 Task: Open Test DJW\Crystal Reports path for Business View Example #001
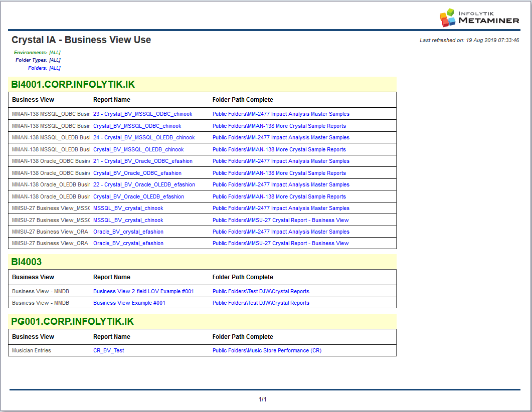(x=261, y=303)
